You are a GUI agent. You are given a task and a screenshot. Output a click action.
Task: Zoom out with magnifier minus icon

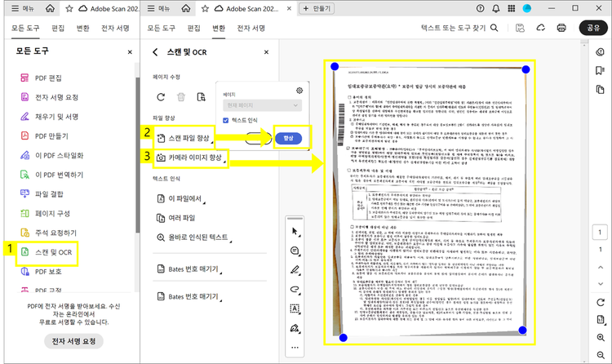click(601, 355)
